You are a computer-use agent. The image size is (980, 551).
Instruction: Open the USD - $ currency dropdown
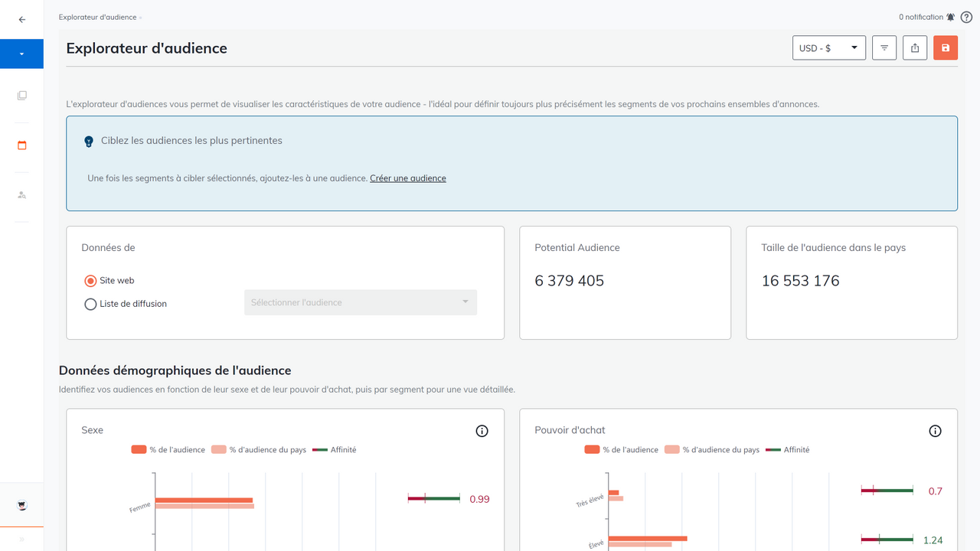[829, 47]
